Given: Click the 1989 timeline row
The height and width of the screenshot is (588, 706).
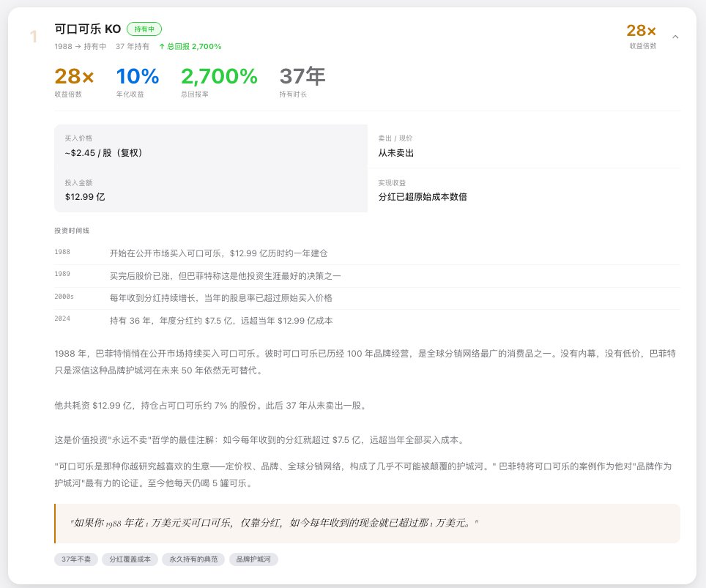Looking at the screenshot, I should [x=367, y=276].
